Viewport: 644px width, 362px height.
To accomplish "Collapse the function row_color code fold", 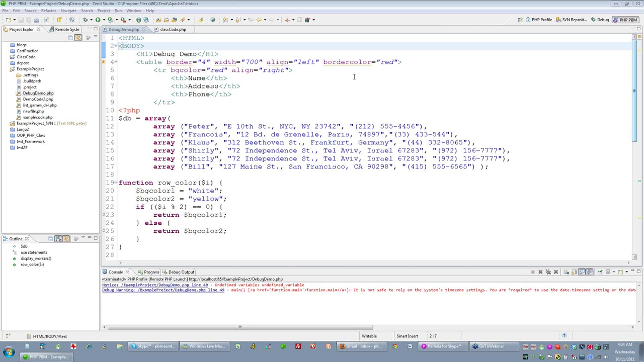I will [116, 182].
